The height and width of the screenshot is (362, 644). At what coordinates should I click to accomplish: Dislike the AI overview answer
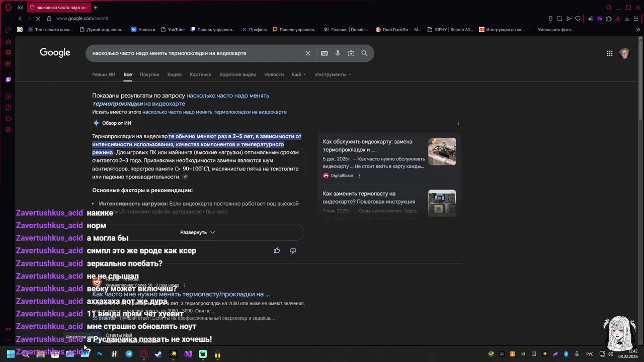click(x=293, y=250)
